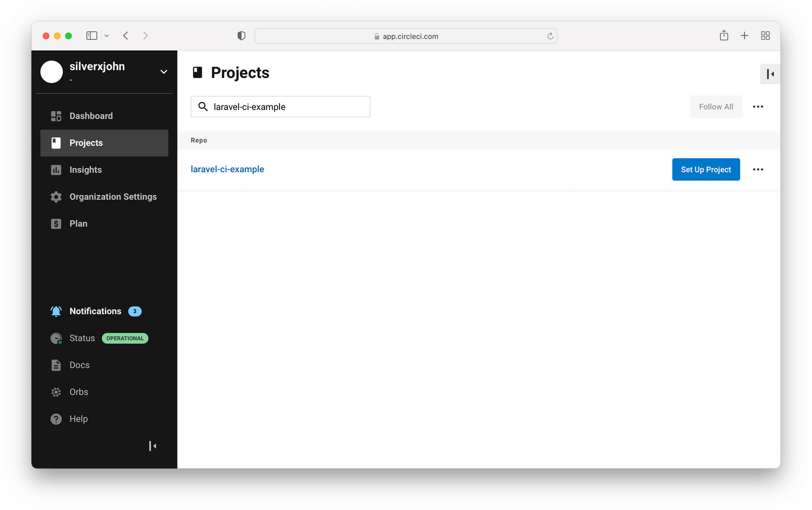
Task: Select the Projects sidebar item
Action: click(x=104, y=143)
